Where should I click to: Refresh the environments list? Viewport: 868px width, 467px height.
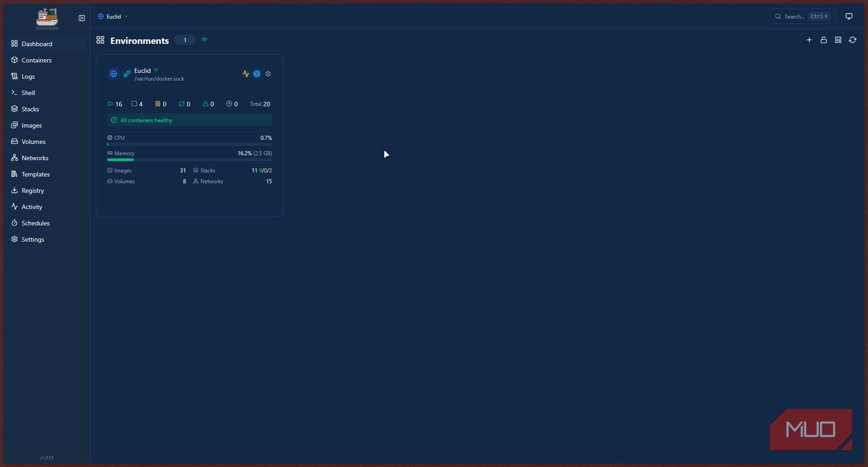tap(853, 40)
